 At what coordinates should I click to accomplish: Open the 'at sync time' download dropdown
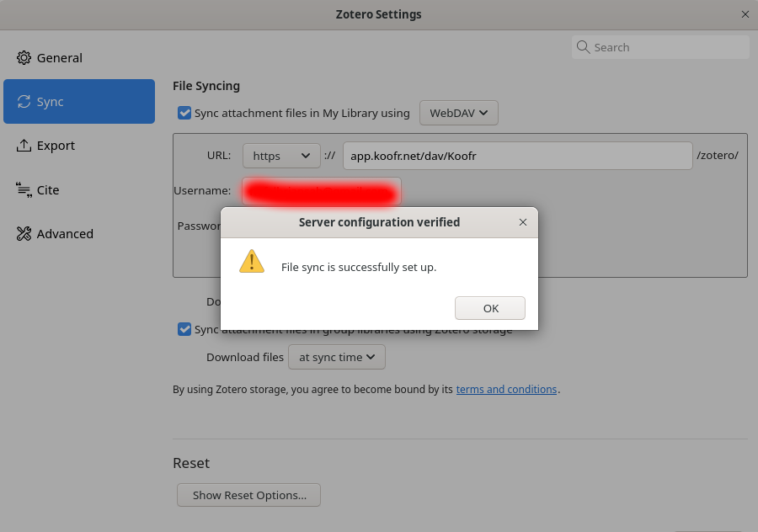pyautogui.click(x=337, y=357)
